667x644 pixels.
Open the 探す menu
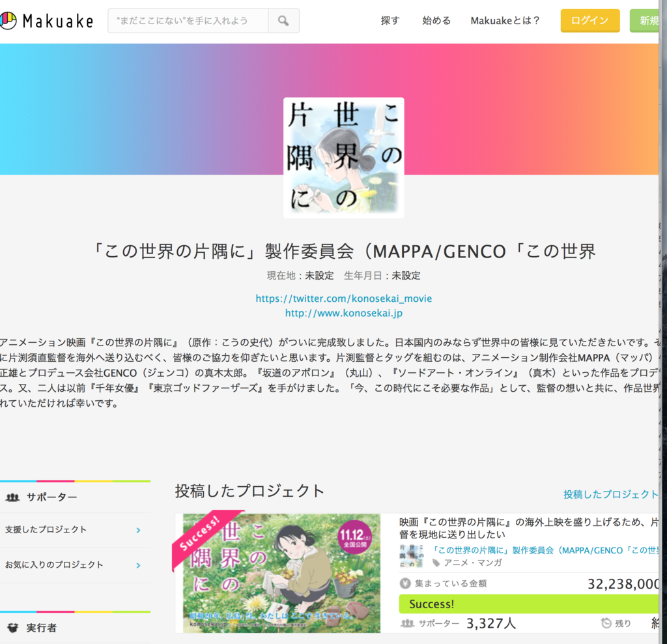point(390,20)
